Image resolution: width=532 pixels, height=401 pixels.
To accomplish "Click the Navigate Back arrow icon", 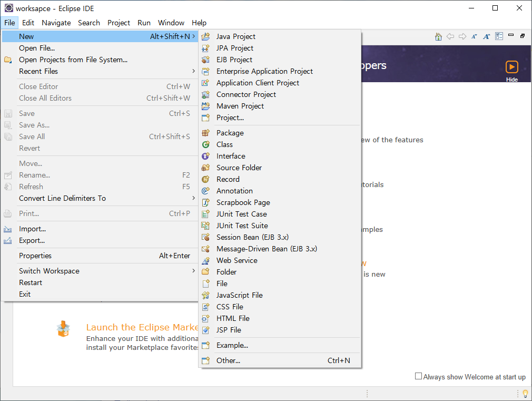I will click(450, 36).
